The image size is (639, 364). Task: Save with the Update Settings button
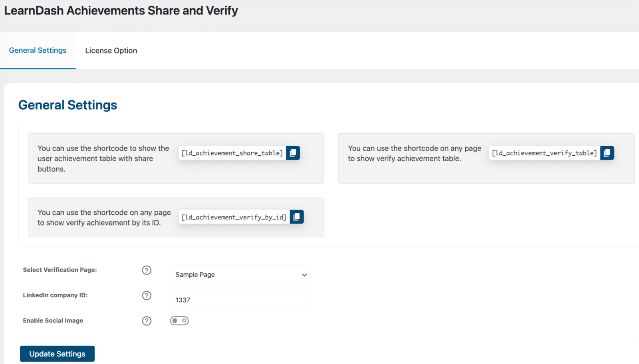(57, 354)
